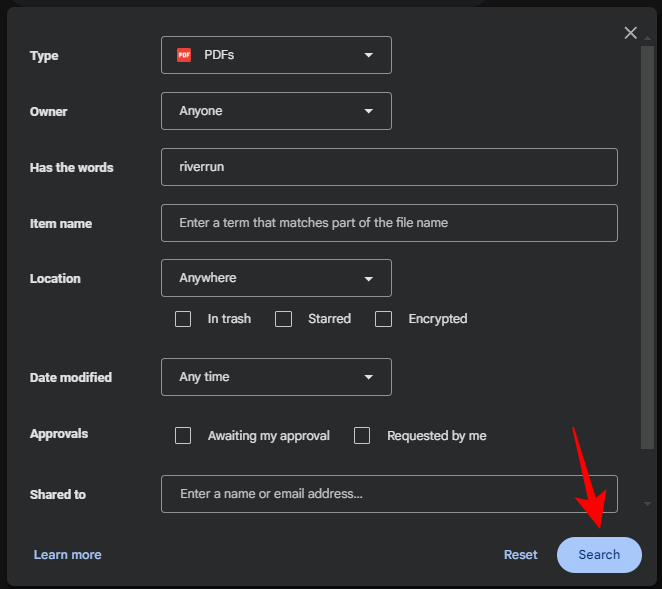662x589 pixels.
Task: Open the Type dropdown showing PDFs
Action: (276, 55)
